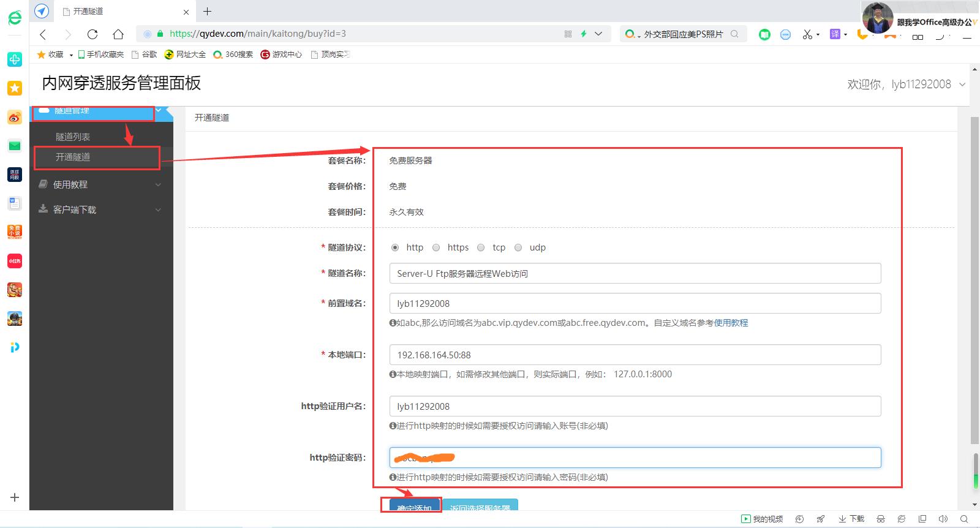
Task: Open the favorites star in browser sidebar
Action: point(15,88)
